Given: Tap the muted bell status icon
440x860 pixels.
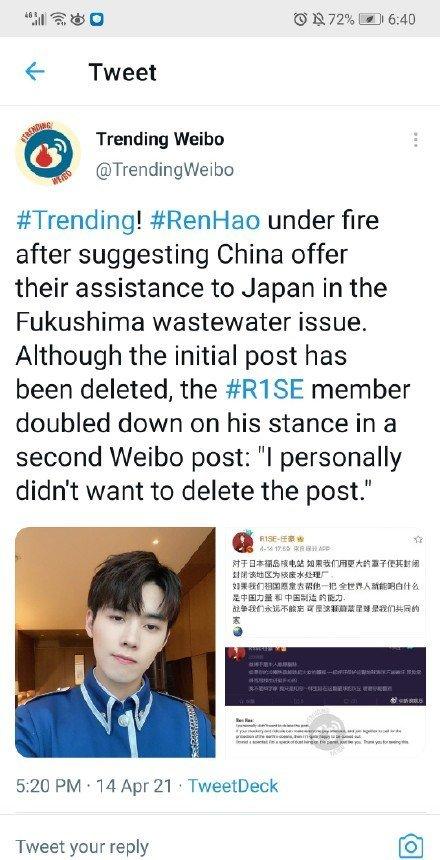Looking at the screenshot, I should tap(318, 19).
